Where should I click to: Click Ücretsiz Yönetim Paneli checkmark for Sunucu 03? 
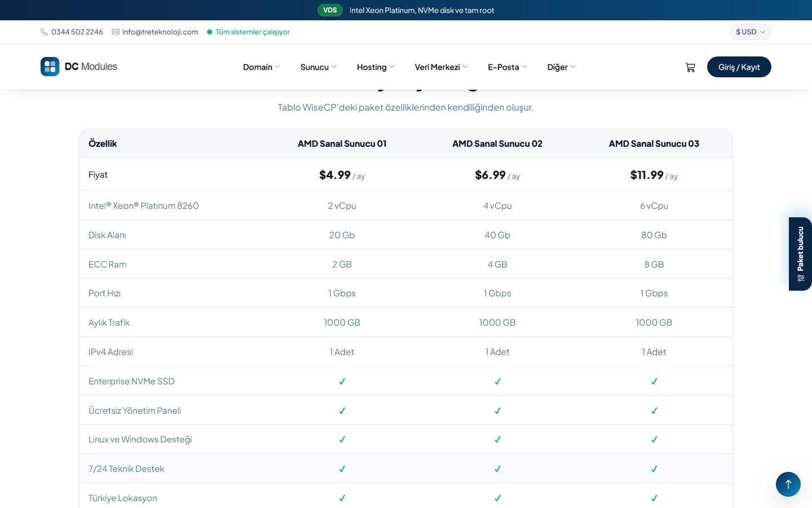tap(654, 411)
